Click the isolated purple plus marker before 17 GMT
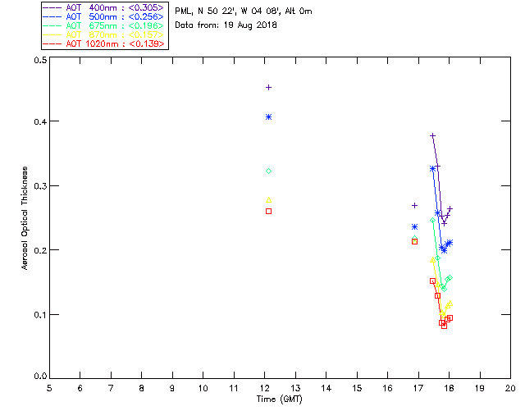 point(414,205)
